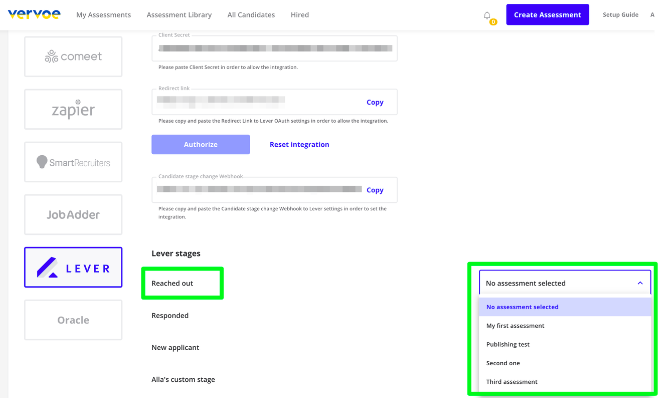Select the JobAdder integration tile
659x398 pixels.
73,214
